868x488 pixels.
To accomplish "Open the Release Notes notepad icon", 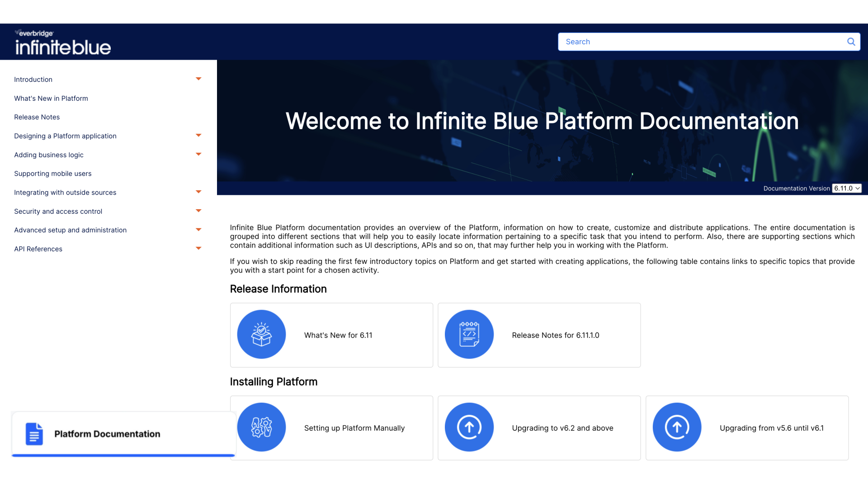I will click(x=469, y=334).
